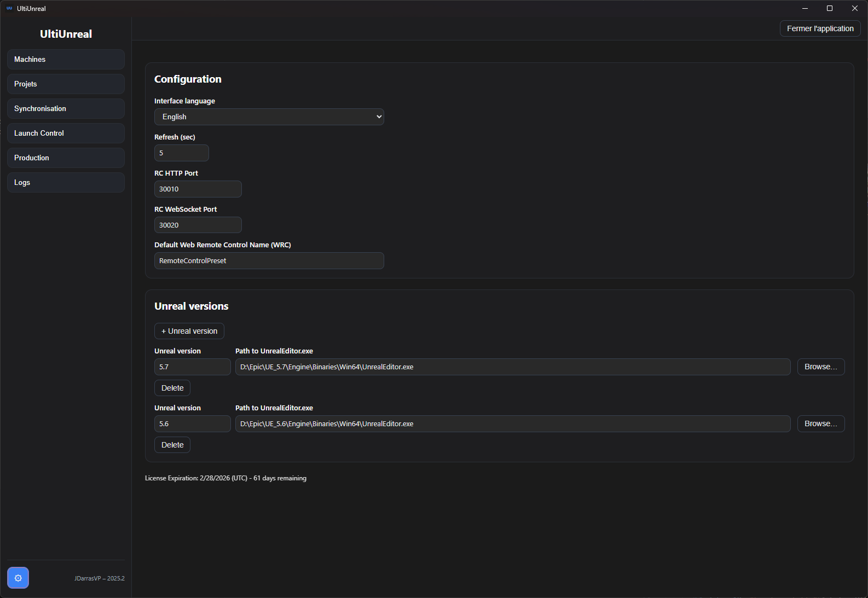Delete the Unreal 5.6 version entry

(172, 445)
